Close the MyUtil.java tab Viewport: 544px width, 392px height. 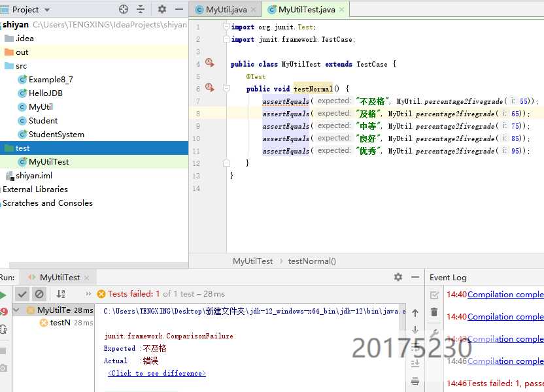pos(254,10)
